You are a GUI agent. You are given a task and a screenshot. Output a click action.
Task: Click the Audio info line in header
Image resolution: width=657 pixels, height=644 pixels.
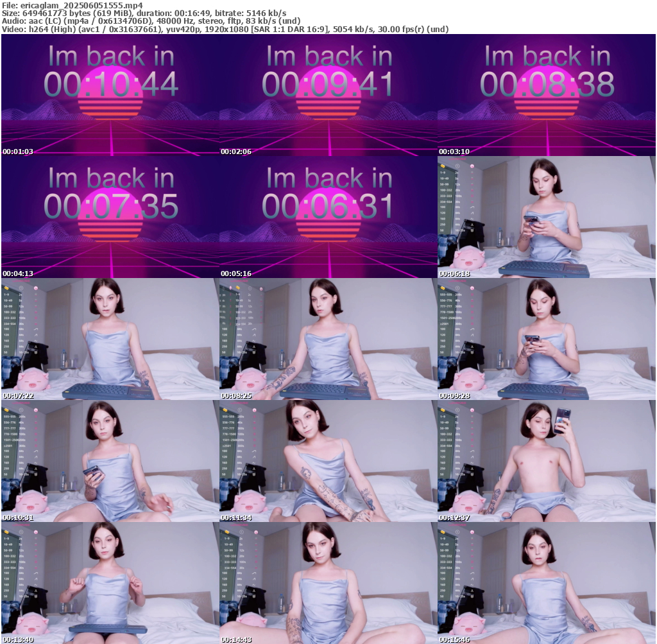click(153, 21)
